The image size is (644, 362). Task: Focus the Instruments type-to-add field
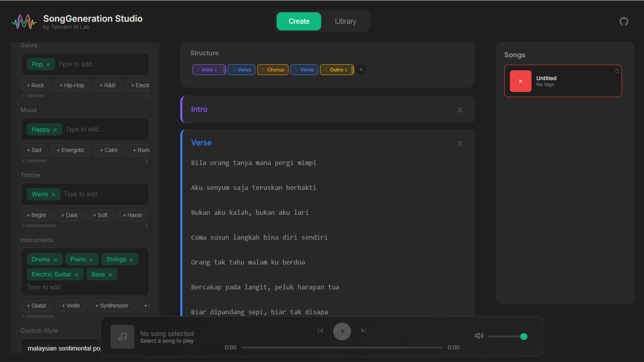point(85,287)
